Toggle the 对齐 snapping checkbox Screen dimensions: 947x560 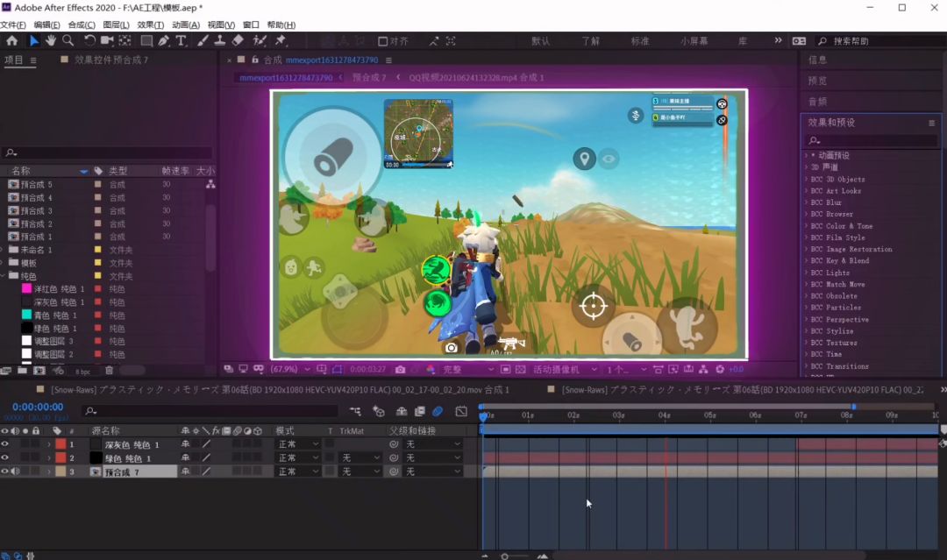[x=382, y=41]
